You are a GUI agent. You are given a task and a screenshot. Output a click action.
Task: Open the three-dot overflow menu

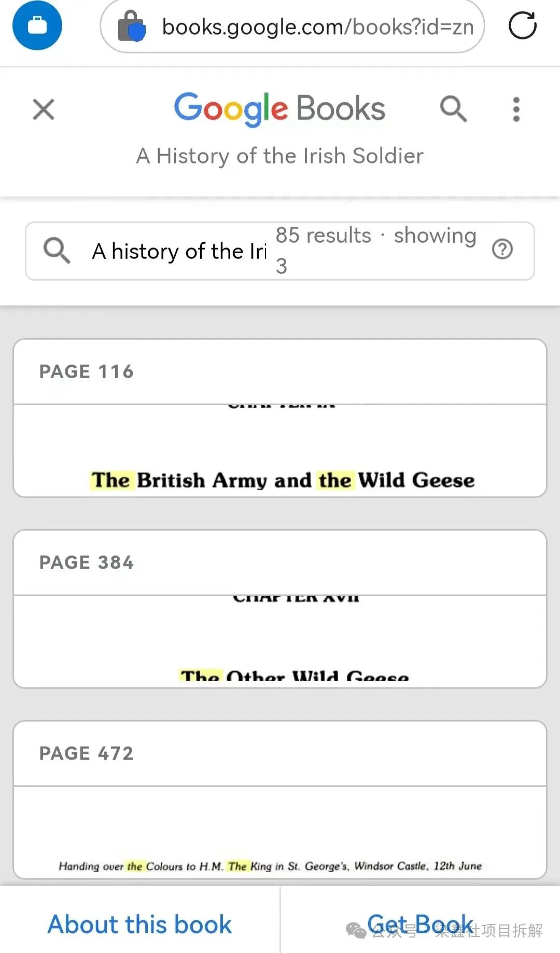(x=516, y=109)
